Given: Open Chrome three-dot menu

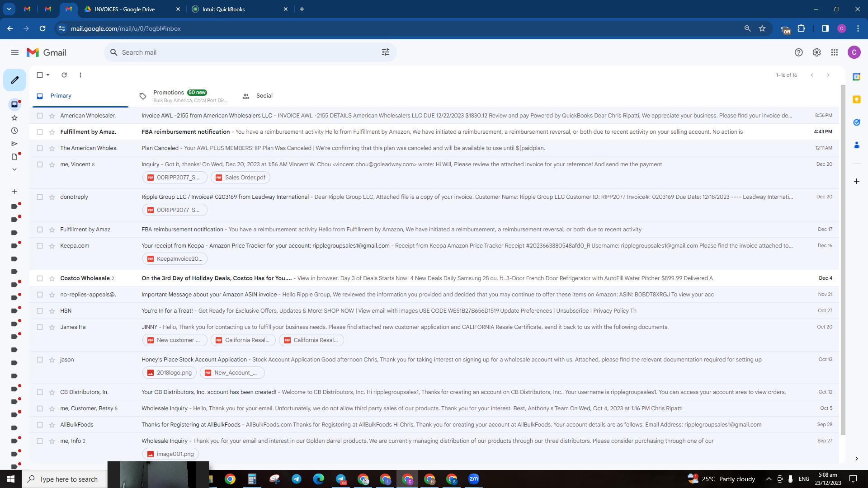Looking at the screenshot, I should click(x=858, y=28).
